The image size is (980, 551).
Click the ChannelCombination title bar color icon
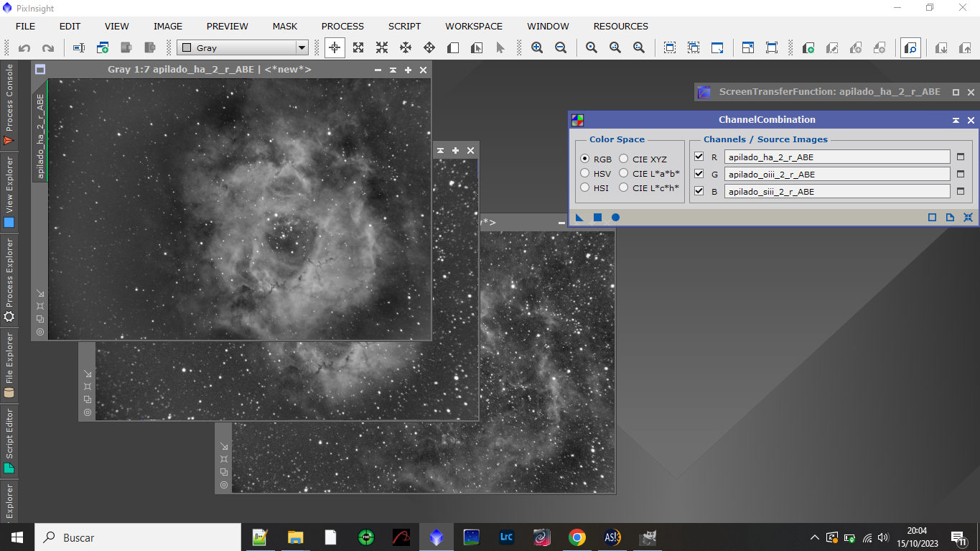577,120
